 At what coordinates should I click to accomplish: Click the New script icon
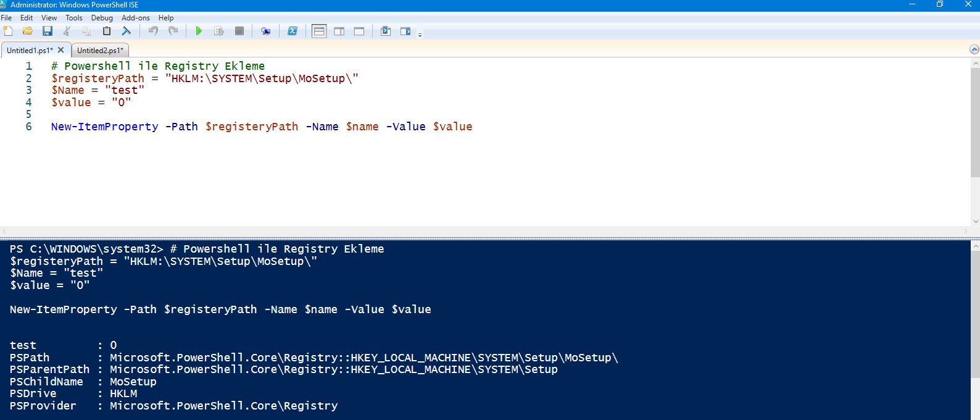(x=8, y=31)
